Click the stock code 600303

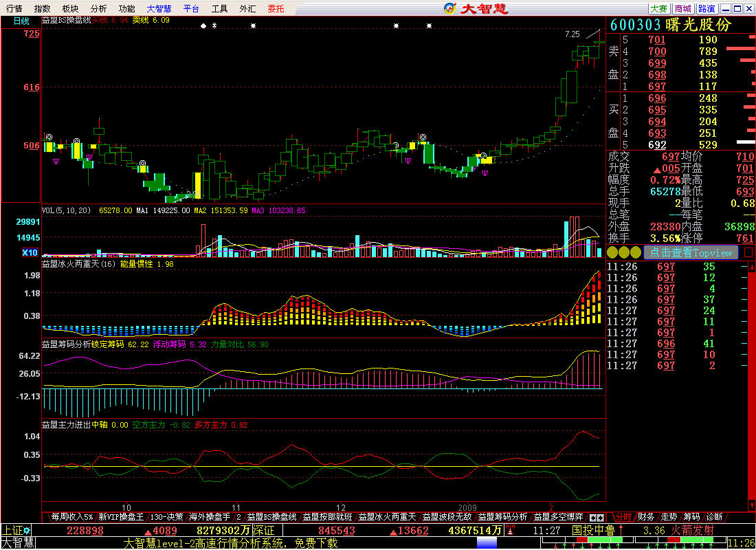(x=634, y=25)
